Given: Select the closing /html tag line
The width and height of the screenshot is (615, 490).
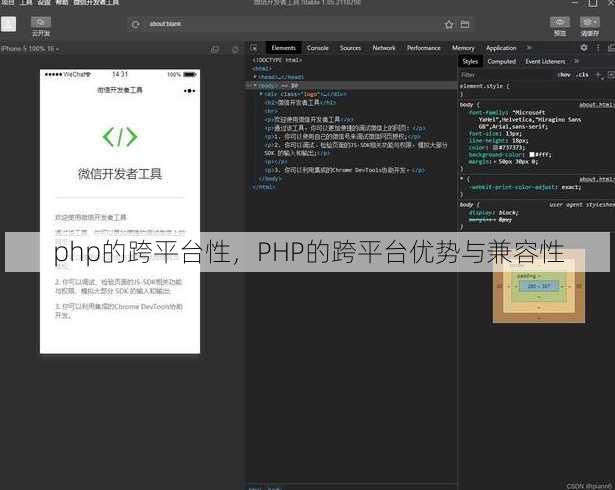Looking at the screenshot, I should [264, 187].
